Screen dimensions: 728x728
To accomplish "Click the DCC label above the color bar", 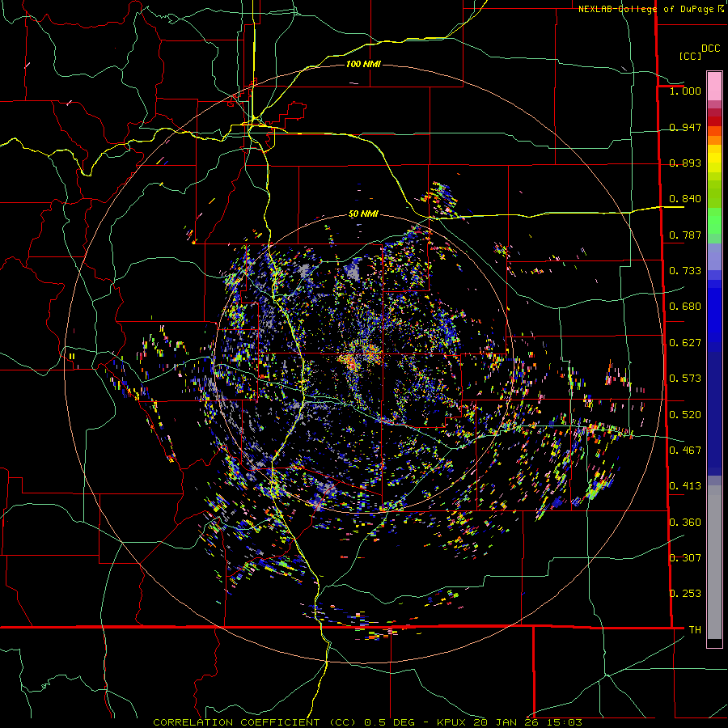I will tap(710, 49).
